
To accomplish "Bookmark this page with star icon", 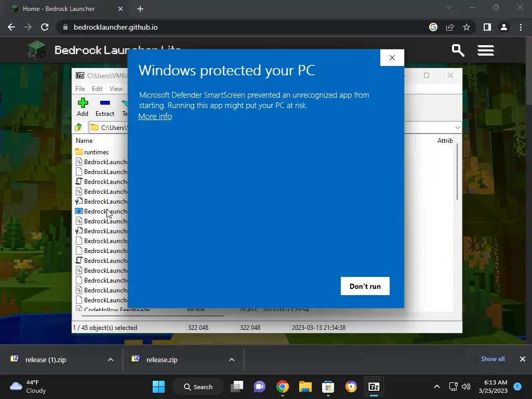I will click(467, 27).
